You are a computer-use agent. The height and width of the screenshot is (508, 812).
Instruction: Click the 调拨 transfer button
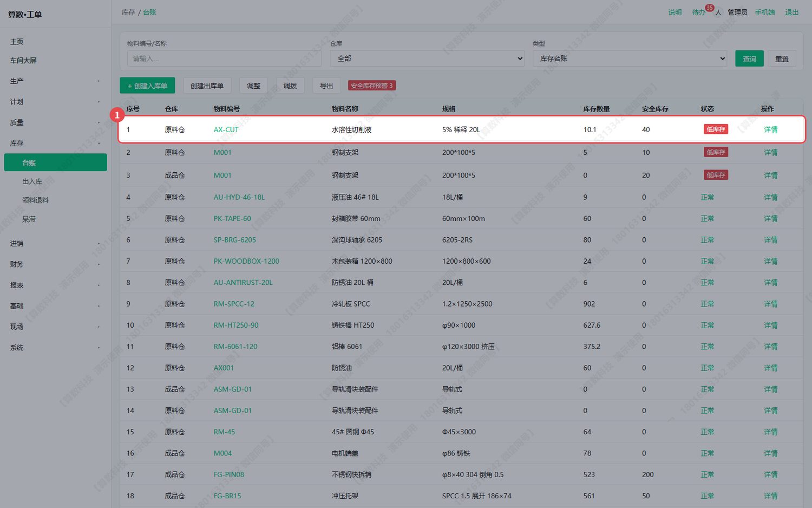(290, 86)
